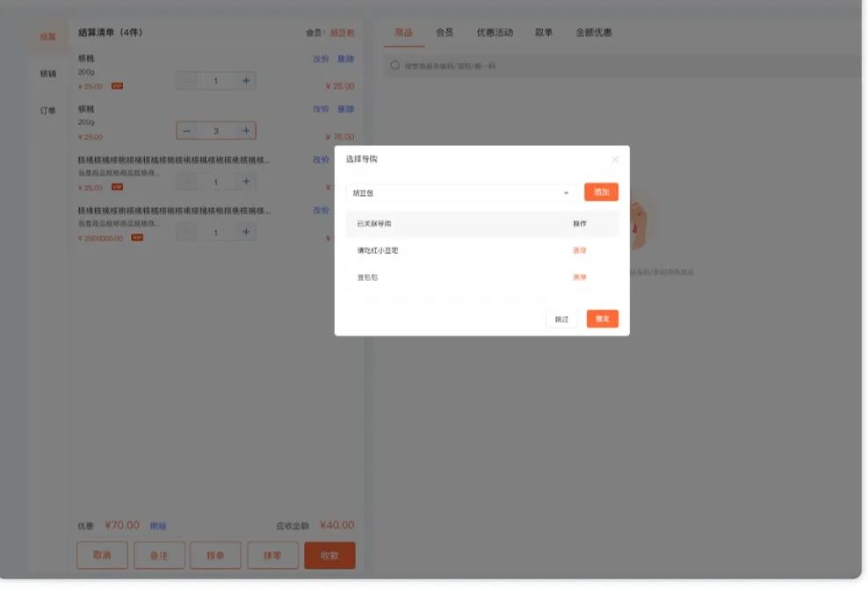Click the 已关联导购 column header
The image size is (868, 591).
pos(374,224)
